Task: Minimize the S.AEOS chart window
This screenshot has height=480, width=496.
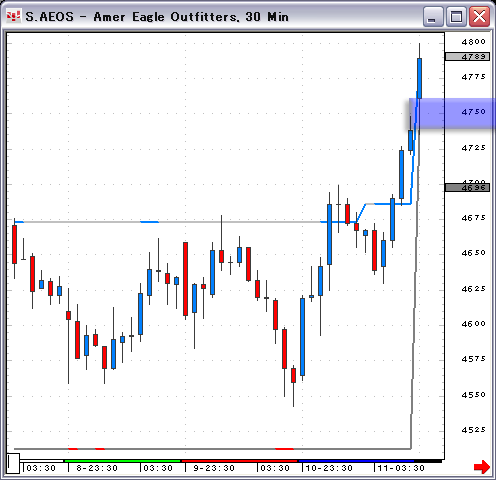Action: pos(433,17)
